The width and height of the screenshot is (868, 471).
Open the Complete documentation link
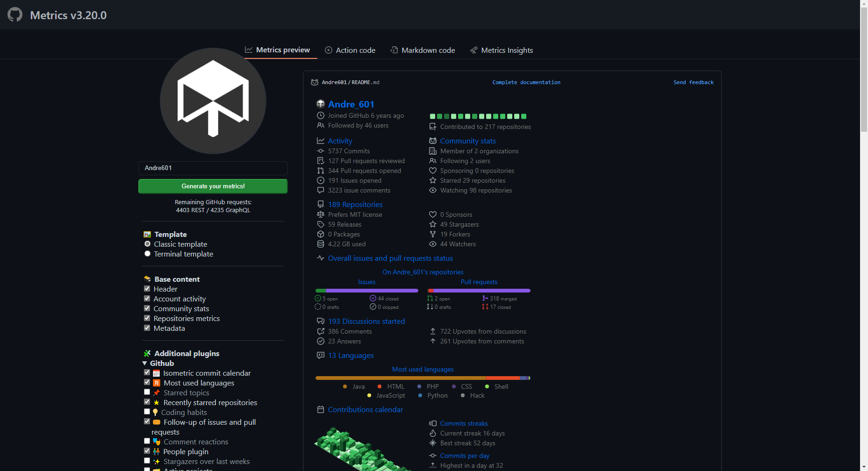[526, 82]
